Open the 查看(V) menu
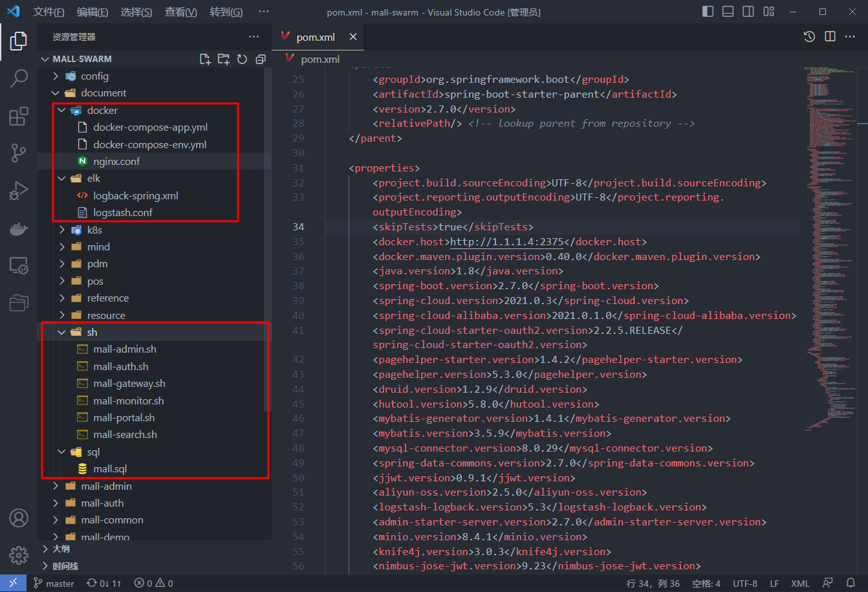868x592 pixels. pyautogui.click(x=180, y=12)
